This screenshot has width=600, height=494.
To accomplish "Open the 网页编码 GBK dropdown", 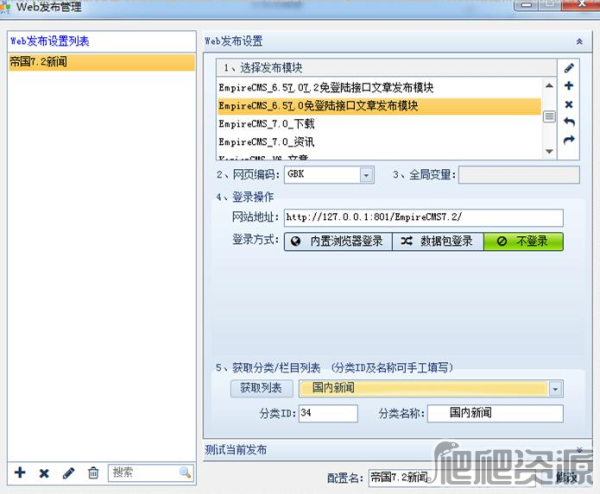I will (x=366, y=175).
